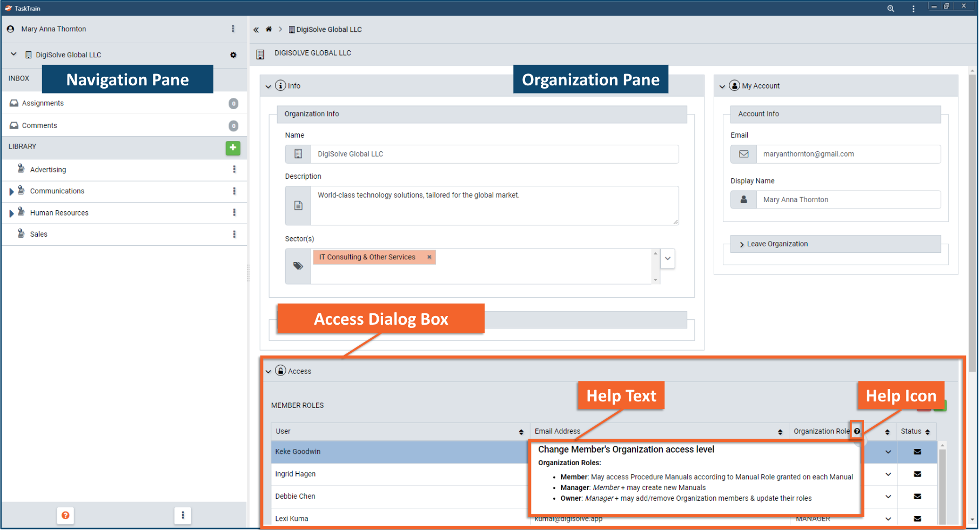
Task: Open DigiSolve Global LLC settings gear
Action: [233, 55]
